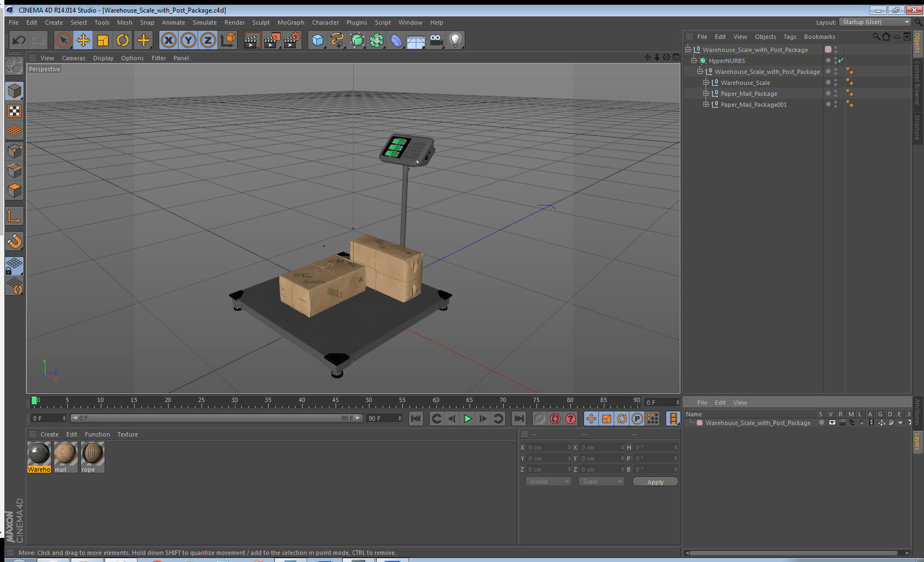Toggle Autokeying button
The width and height of the screenshot is (924, 562).
(555, 418)
